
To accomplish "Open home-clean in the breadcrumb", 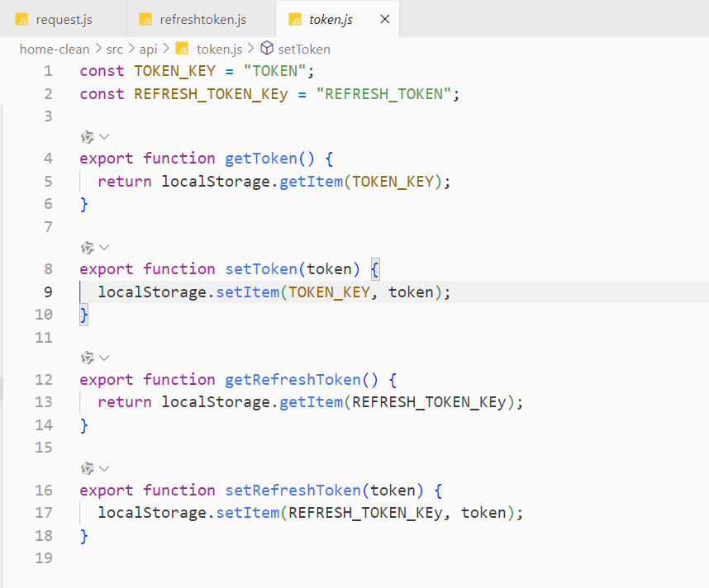I will 55,49.
